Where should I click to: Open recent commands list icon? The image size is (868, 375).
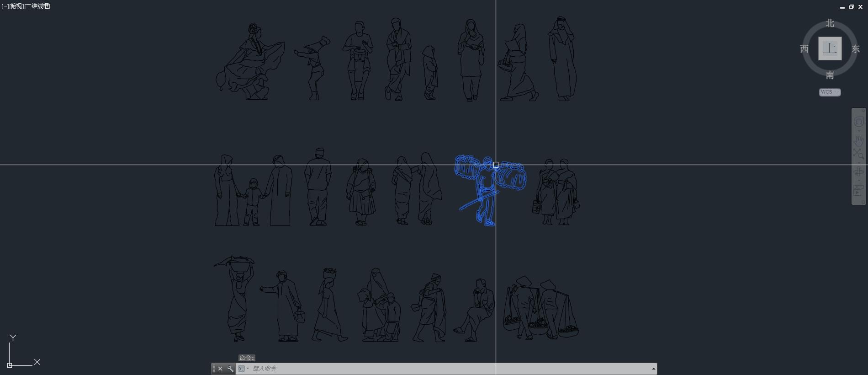coord(243,369)
